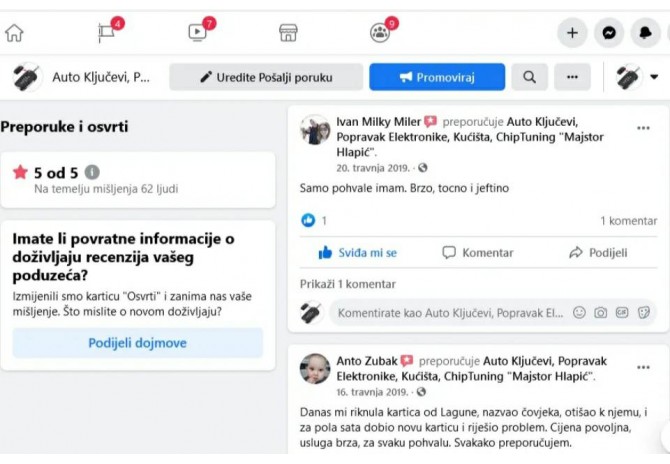The width and height of the screenshot is (670, 464).
Task: Click the Preporuke i osvrti heading
Action: point(64,127)
